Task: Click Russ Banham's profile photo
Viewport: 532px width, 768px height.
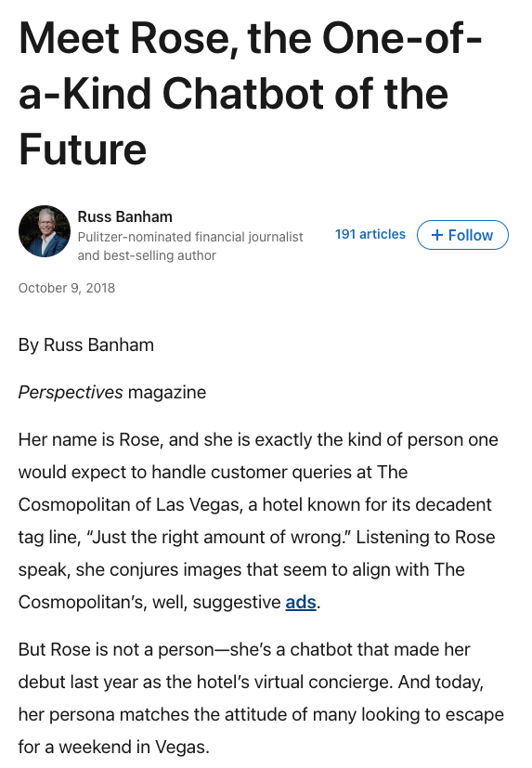Action: tap(45, 231)
